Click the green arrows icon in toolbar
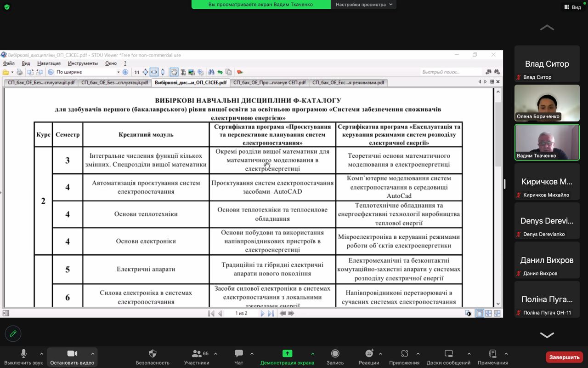The width and height of the screenshot is (588, 368). pyautogui.click(x=220, y=72)
